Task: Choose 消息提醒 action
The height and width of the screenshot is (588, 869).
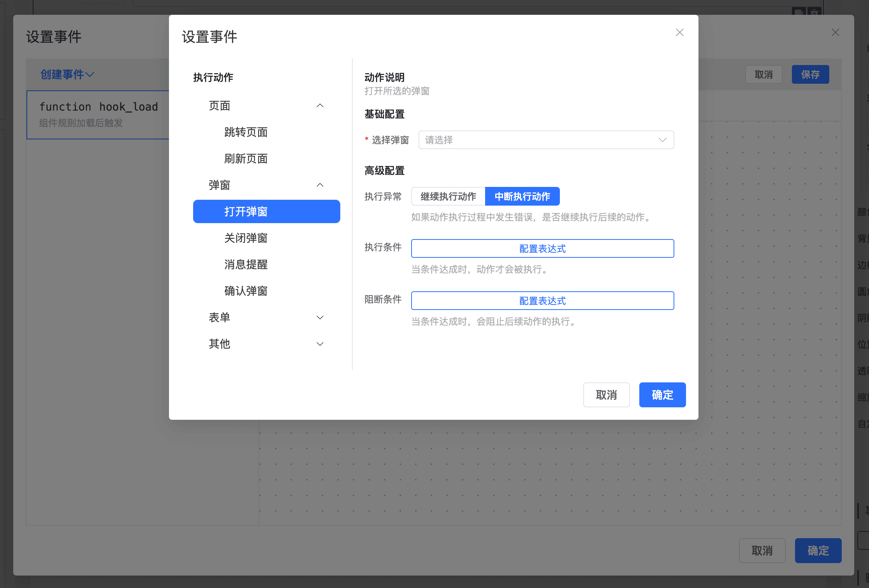Action: [246, 264]
